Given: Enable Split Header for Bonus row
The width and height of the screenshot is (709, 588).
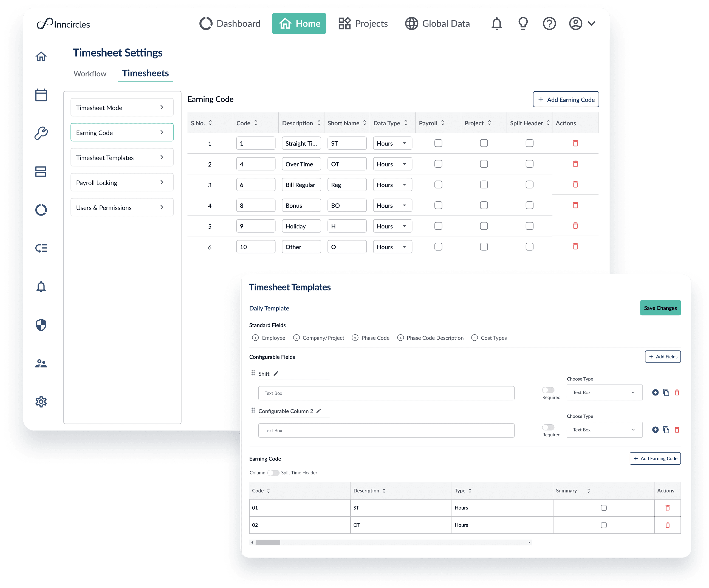Looking at the screenshot, I should point(529,205).
